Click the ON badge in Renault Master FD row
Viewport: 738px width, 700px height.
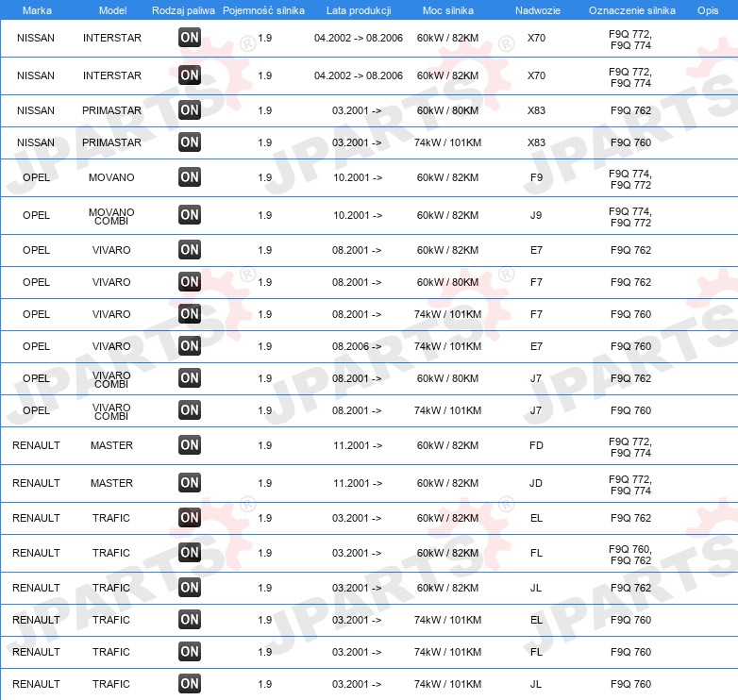[190, 444]
